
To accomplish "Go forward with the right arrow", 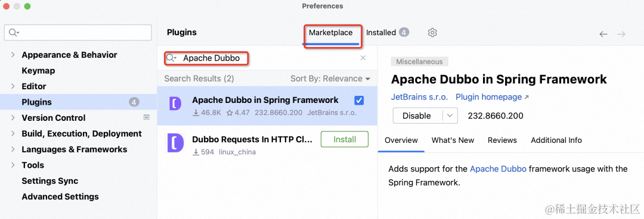I will 621,34.
